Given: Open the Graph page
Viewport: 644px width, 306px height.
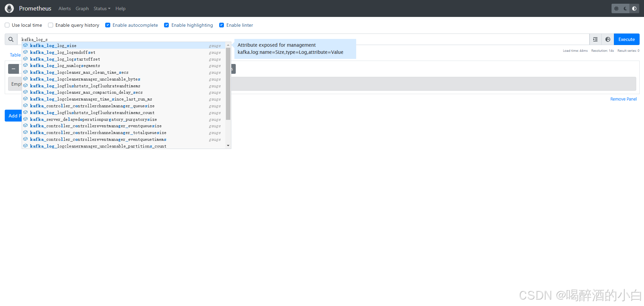Looking at the screenshot, I should 82,8.
